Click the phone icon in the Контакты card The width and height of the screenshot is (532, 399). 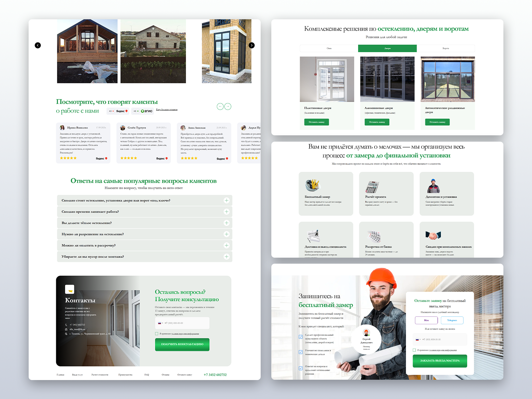(x=66, y=325)
